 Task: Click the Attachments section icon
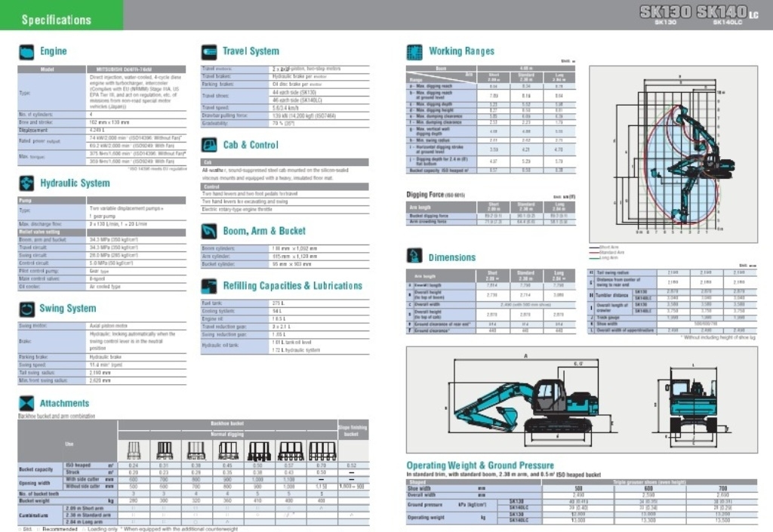click(26, 403)
